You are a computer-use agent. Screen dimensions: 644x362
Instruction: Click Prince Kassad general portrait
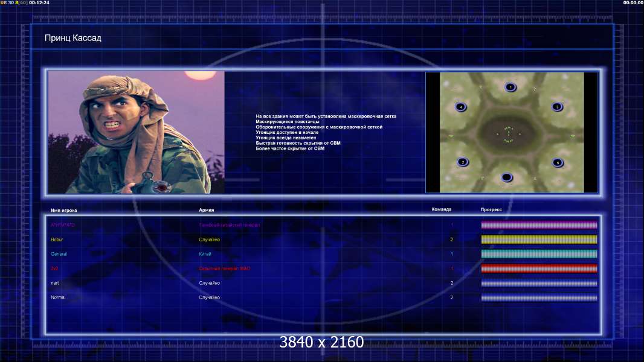point(137,132)
